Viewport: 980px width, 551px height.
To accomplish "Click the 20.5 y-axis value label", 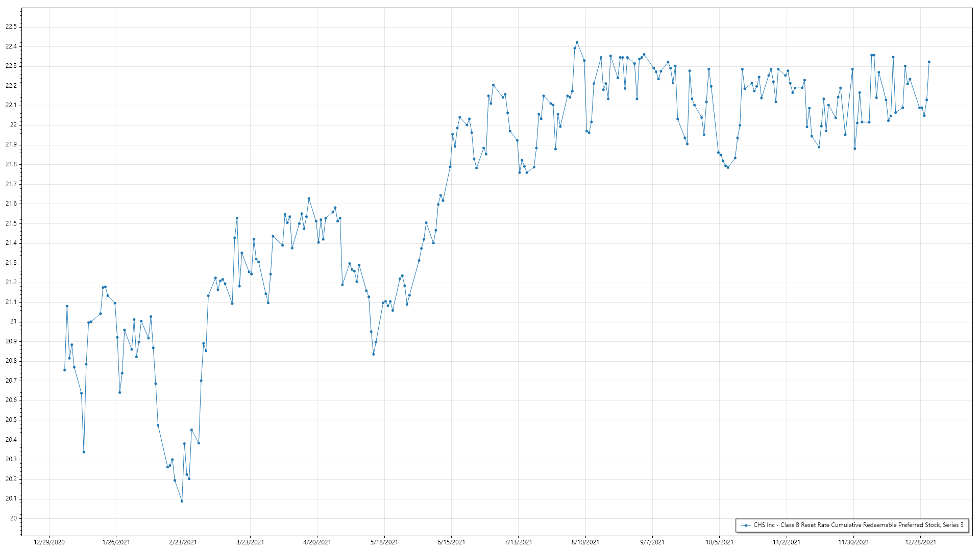I will click(x=11, y=420).
